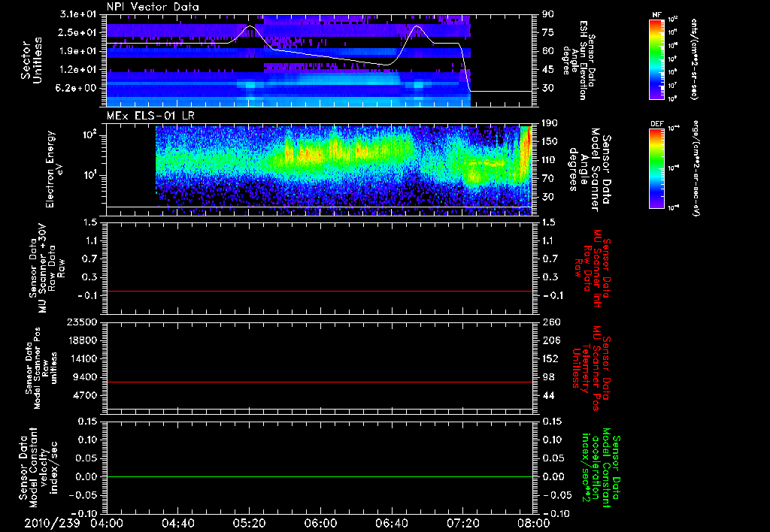The image size is (770, 532).
Task: Click the 9400 scanner position tick label
Action: click(x=85, y=377)
